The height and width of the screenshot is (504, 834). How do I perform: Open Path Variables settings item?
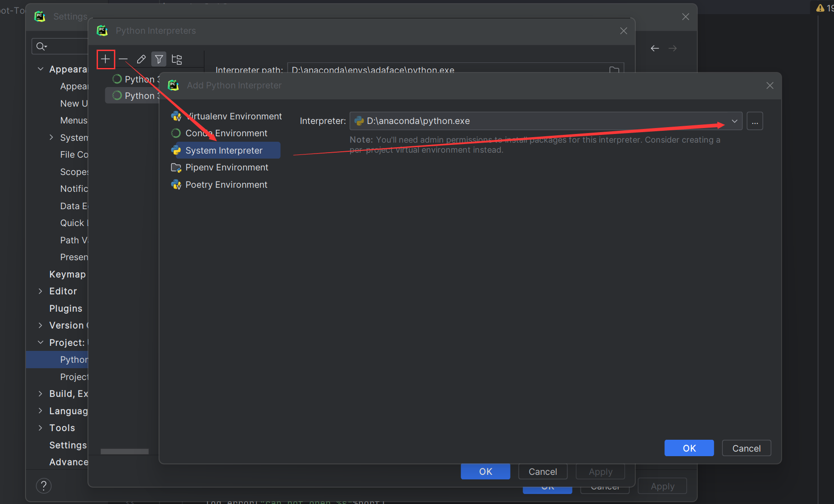click(74, 240)
